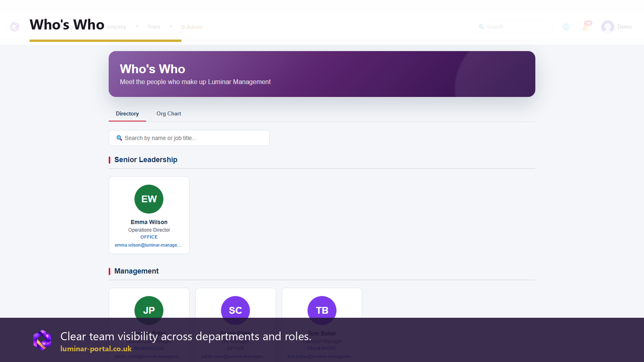Click the Senior Leadership section heading

(146, 160)
